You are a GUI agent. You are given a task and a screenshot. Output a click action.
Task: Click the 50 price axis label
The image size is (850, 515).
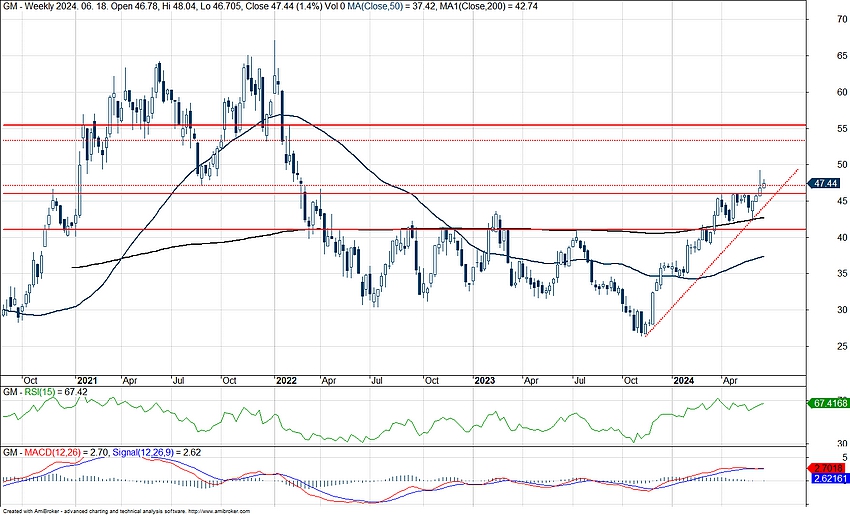[x=842, y=165]
